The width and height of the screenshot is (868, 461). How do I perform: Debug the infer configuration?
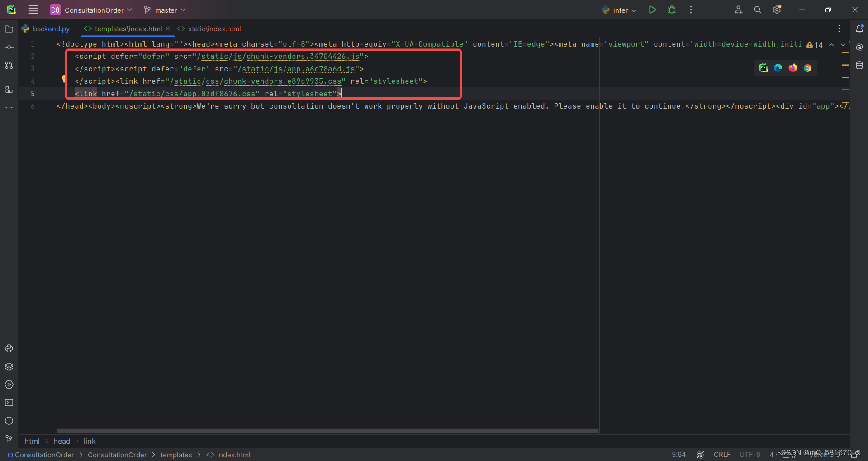[672, 10]
